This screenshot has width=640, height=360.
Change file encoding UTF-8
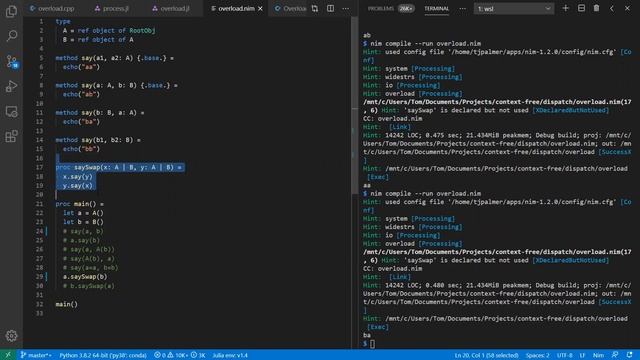click(x=564, y=355)
